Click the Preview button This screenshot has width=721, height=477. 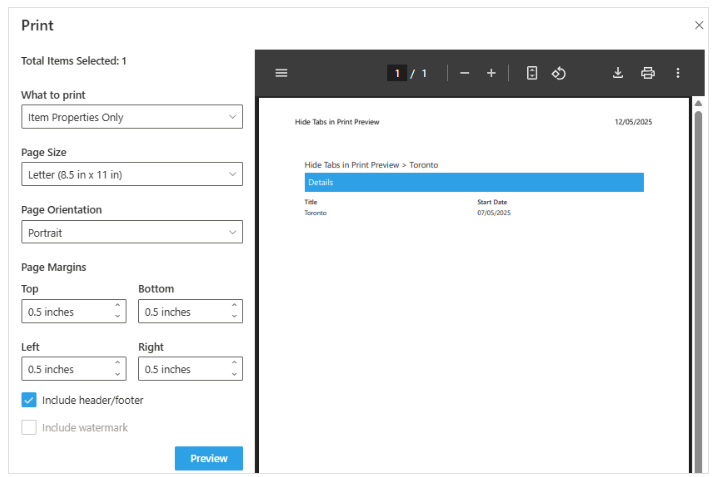[x=209, y=458]
